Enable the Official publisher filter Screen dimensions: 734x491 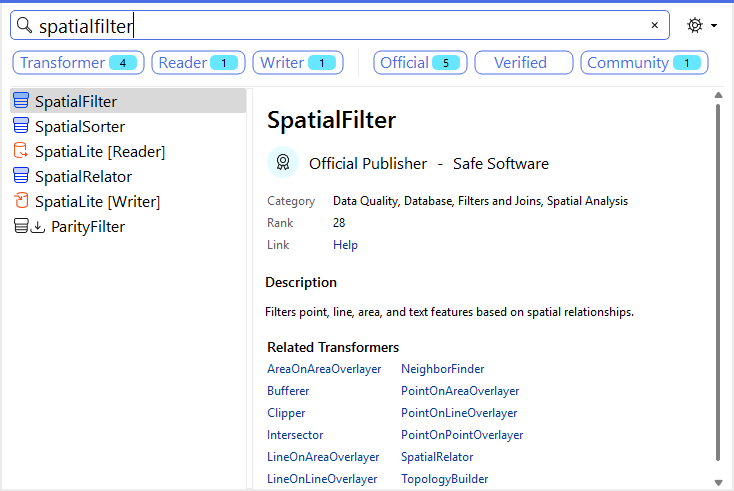(420, 63)
